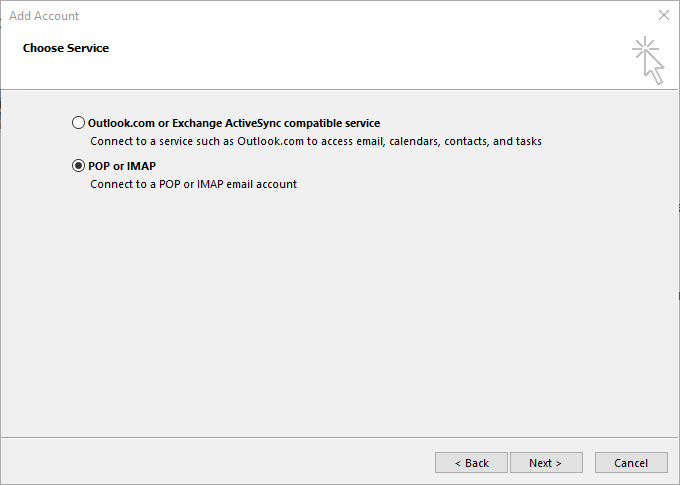Close the Add Account dialog with X
Viewport: 680px width, 485px height.
[x=663, y=16]
